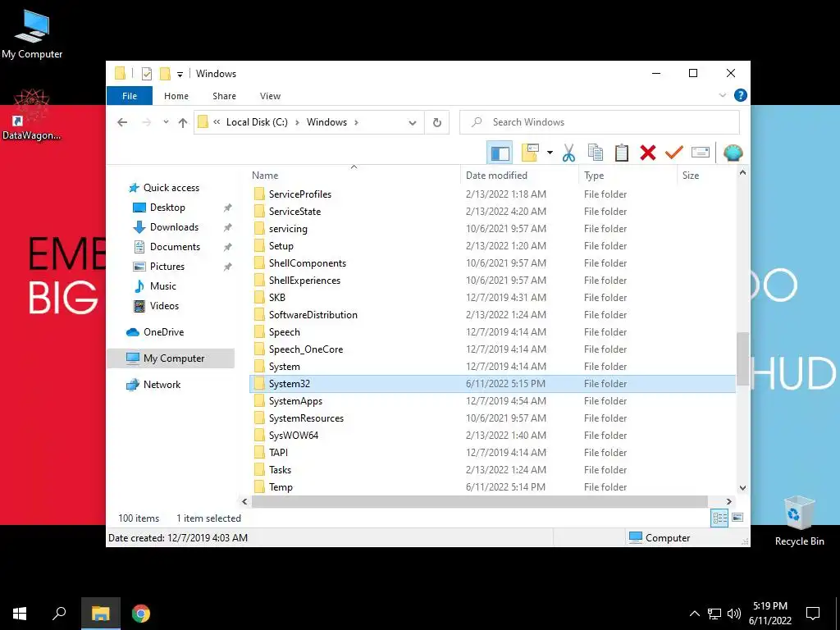Switch to the Share ribbon tab
840x630 pixels.
224,96
